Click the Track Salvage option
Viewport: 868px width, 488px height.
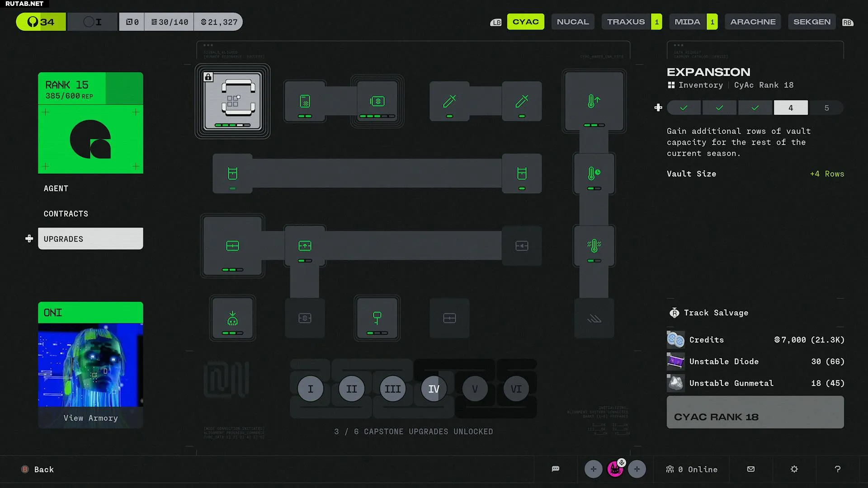coord(715,313)
